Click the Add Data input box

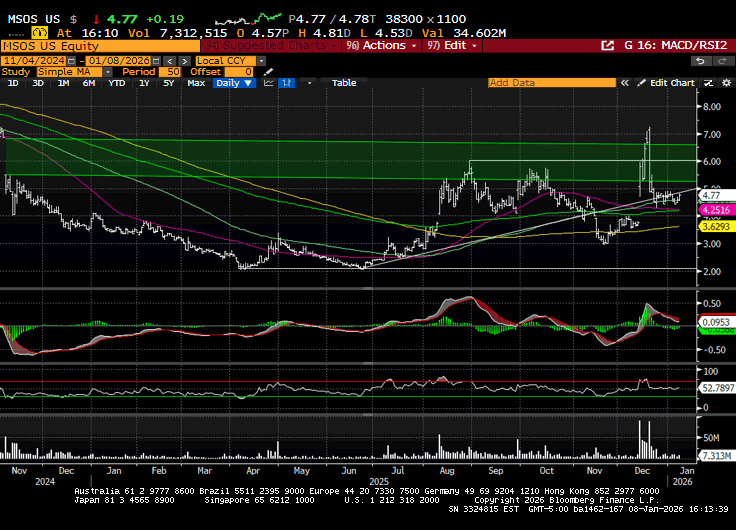tap(552, 83)
